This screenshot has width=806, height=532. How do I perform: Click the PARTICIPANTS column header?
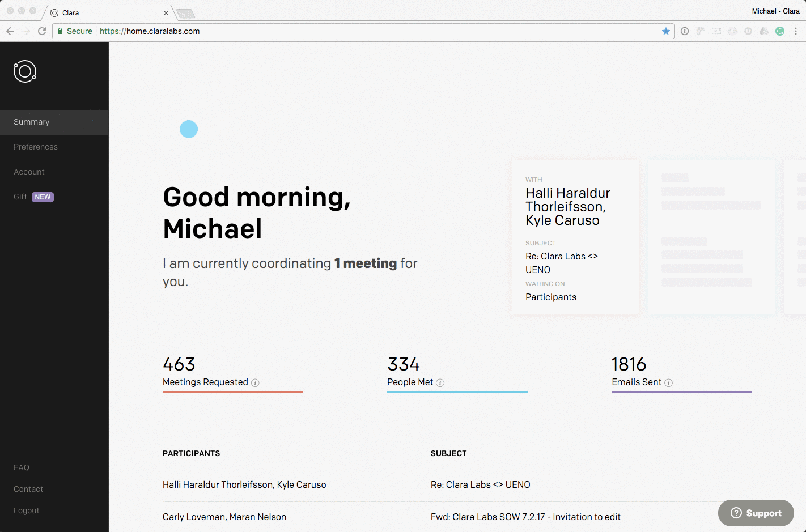tap(192, 453)
